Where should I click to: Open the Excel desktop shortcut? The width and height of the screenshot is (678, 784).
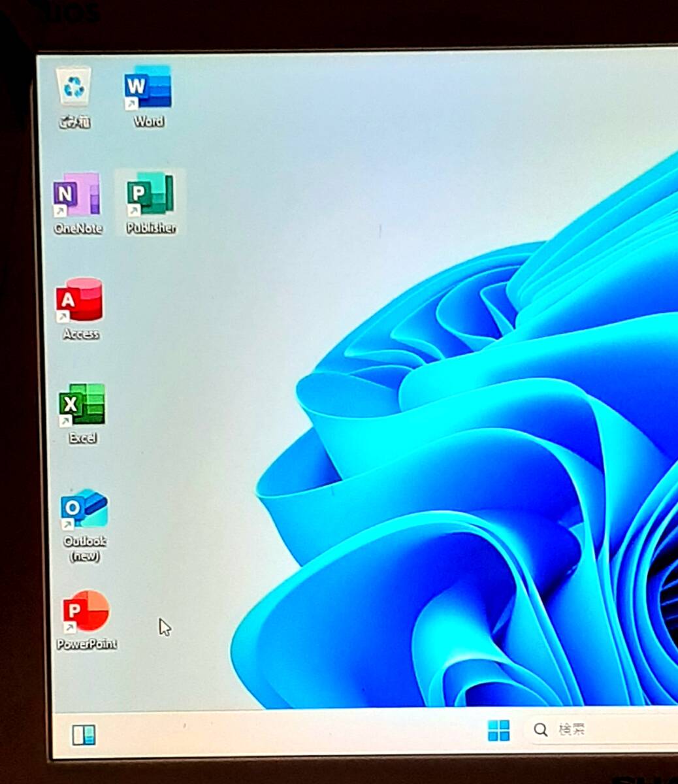[x=82, y=414]
